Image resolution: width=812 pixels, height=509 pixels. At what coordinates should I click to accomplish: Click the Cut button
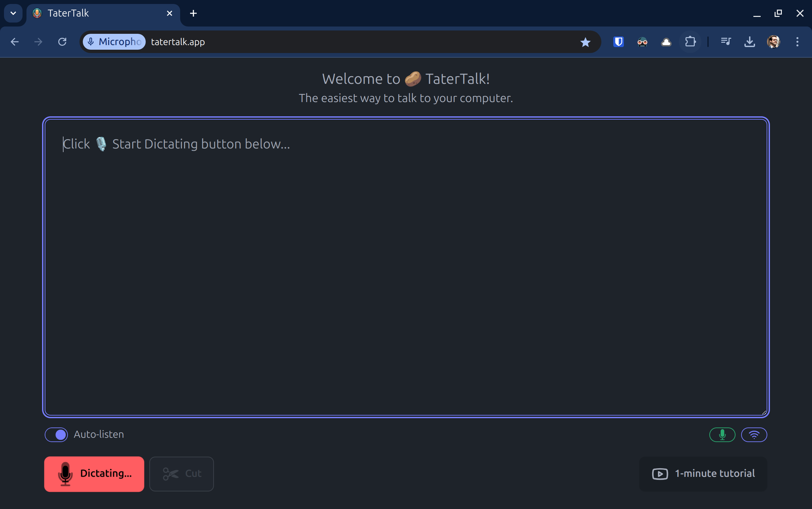pyautogui.click(x=182, y=474)
